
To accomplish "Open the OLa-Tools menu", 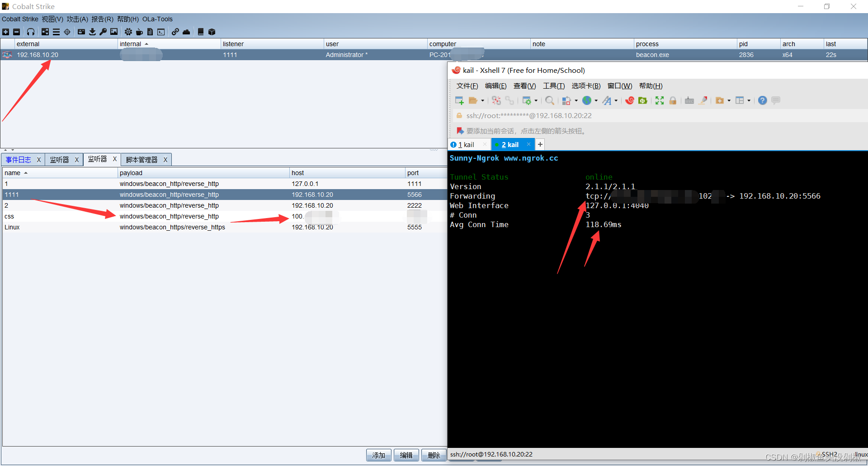I will (157, 19).
